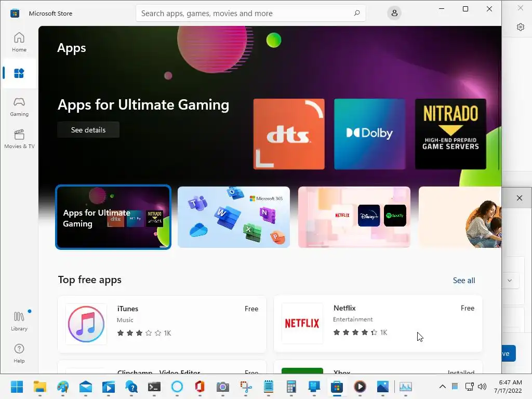
Task: Open the Help section
Action: pyautogui.click(x=19, y=353)
